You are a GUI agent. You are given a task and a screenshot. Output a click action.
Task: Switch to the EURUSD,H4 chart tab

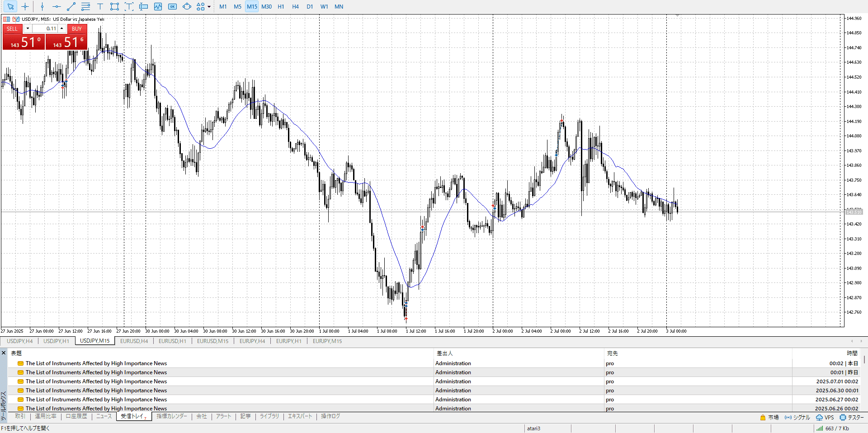click(134, 341)
